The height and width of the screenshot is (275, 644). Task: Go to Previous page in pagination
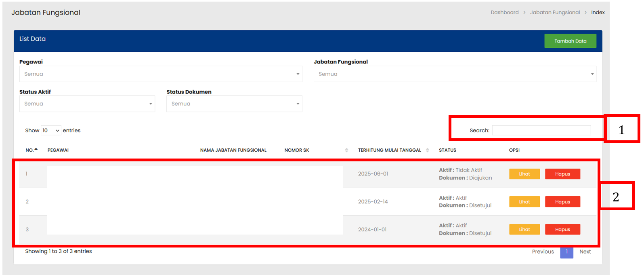click(543, 252)
